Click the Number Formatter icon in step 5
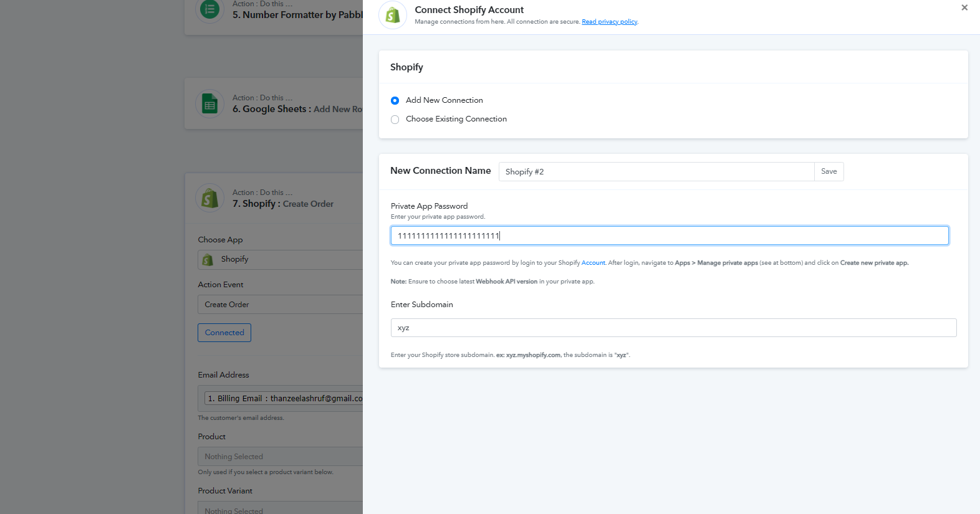This screenshot has height=514, width=980. pos(210,10)
